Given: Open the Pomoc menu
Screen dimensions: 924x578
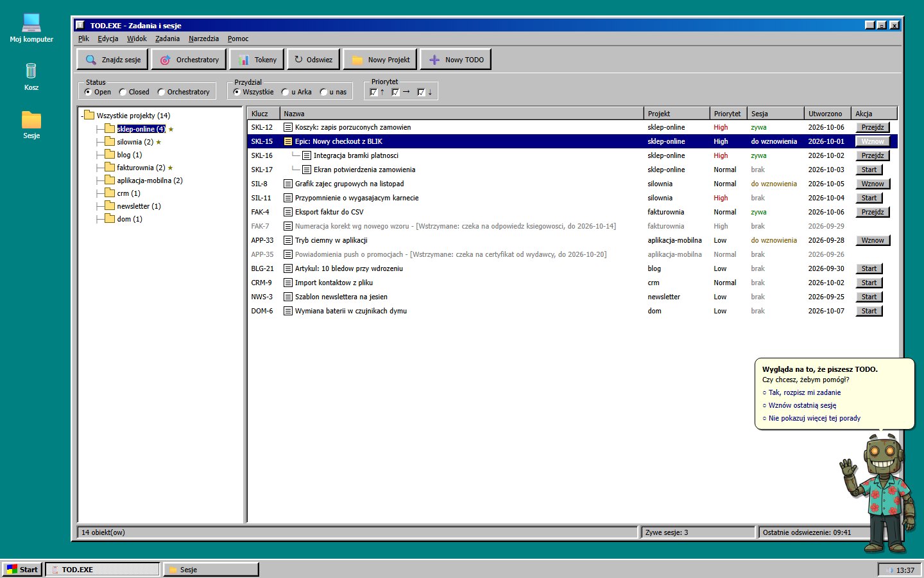Looking at the screenshot, I should pyautogui.click(x=238, y=39).
